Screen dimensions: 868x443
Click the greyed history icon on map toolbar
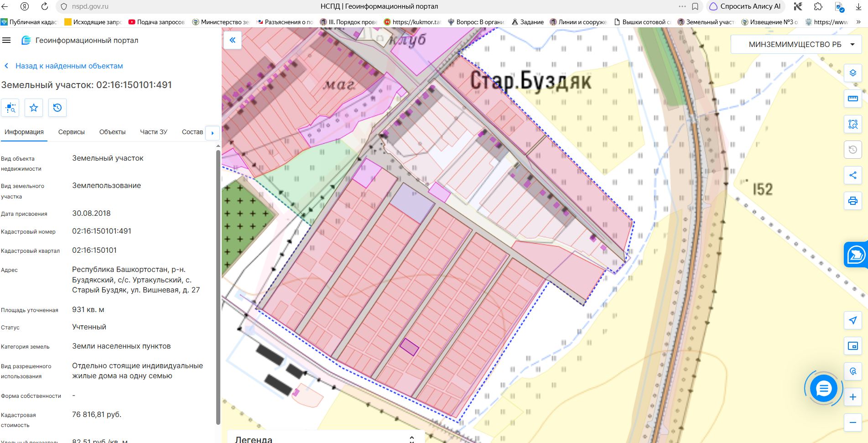(852, 150)
